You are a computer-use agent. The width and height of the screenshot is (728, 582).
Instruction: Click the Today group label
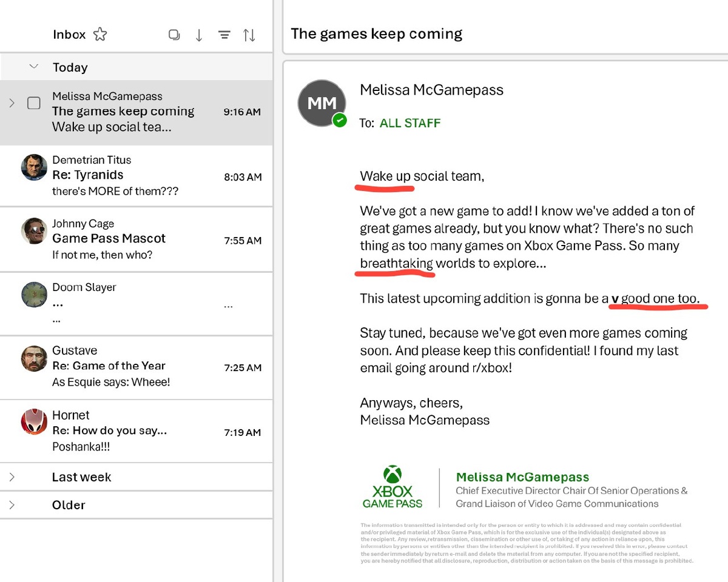(x=70, y=67)
